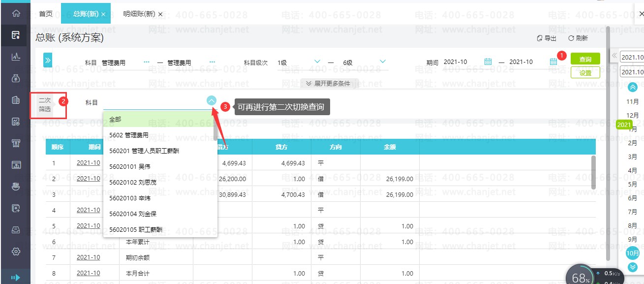Open the end period calendar icon
The height and width of the screenshot is (284, 644).
[553, 62]
